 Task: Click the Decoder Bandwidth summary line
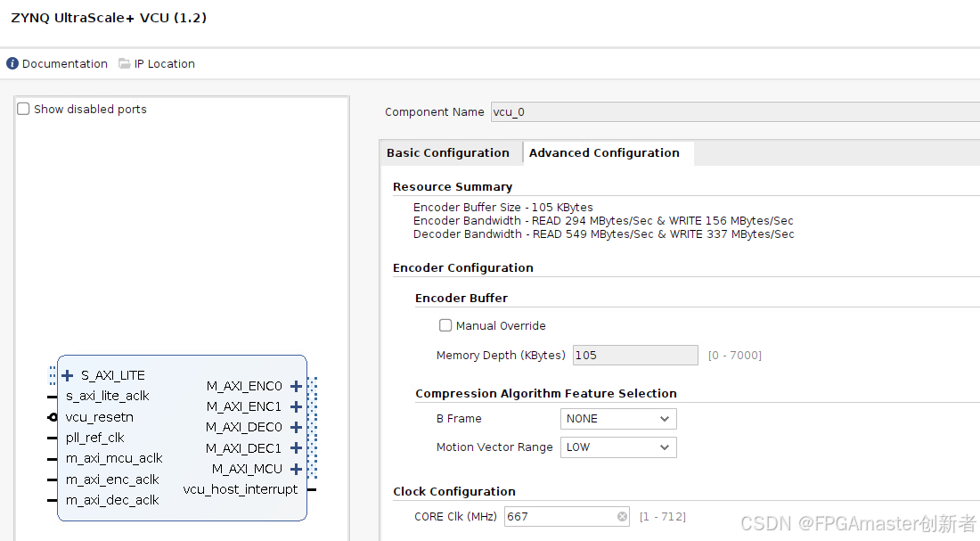(604, 234)
